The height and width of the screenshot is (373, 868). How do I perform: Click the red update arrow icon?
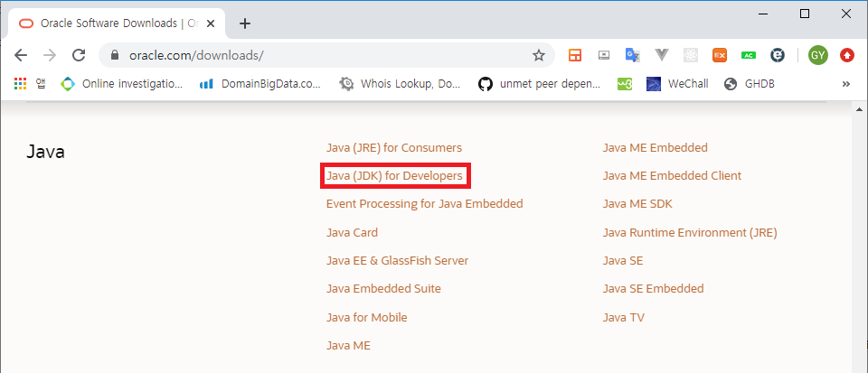pos(847,55)
